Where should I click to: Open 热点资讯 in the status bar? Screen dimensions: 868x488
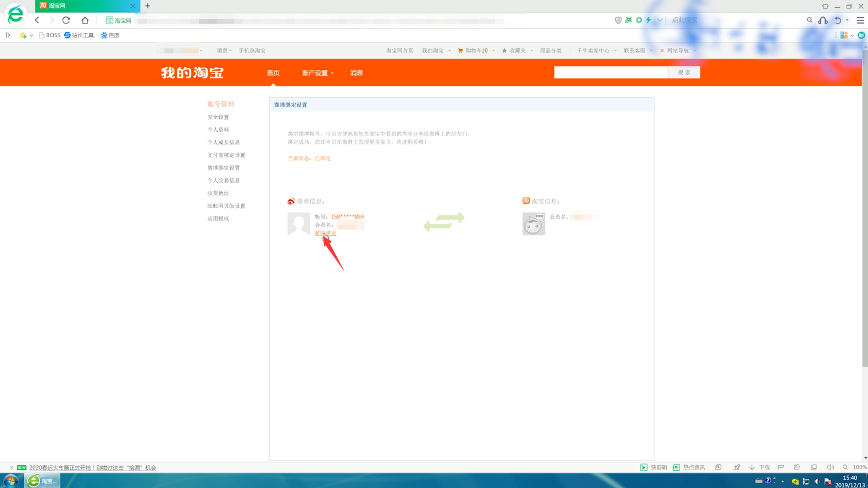point(689,468)
